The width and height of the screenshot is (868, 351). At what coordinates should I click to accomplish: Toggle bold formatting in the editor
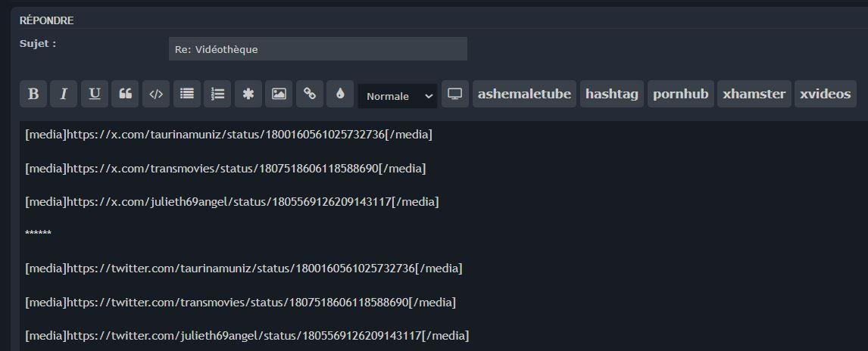pyautogui.click(x=33, y=94)
